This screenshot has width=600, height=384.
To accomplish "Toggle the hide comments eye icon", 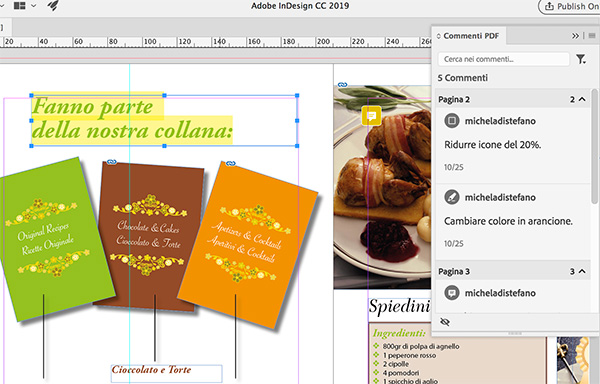I will click(445, 322).
